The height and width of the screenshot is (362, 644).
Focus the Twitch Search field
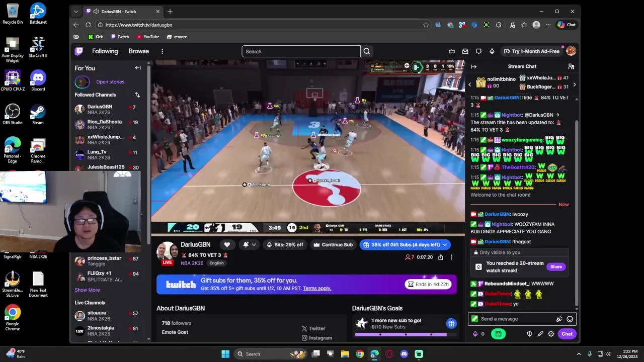[x=301, y=51]
